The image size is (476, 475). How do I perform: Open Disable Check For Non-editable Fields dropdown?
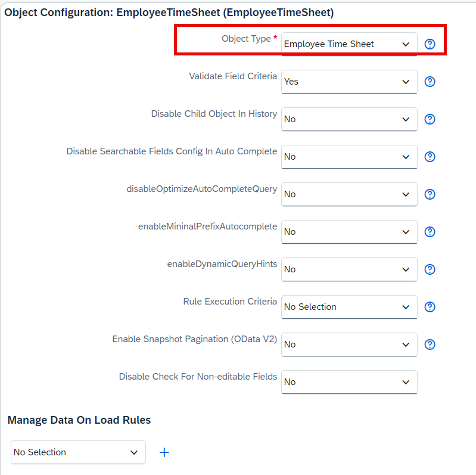tap(349, 382)
